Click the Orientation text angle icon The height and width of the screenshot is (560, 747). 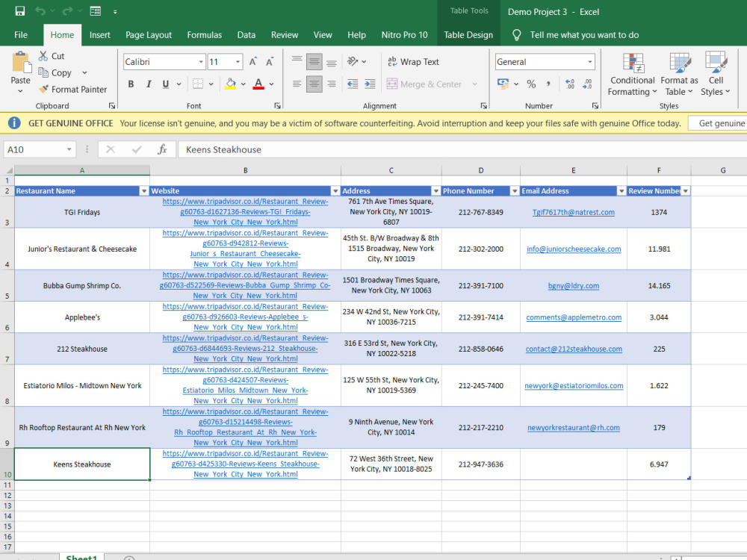353,61
